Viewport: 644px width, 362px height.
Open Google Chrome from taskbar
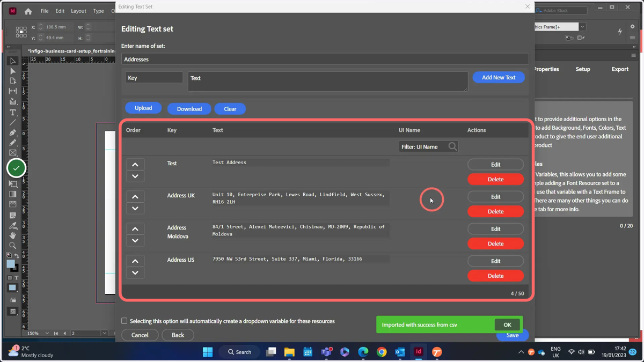(x=382, y=352)
